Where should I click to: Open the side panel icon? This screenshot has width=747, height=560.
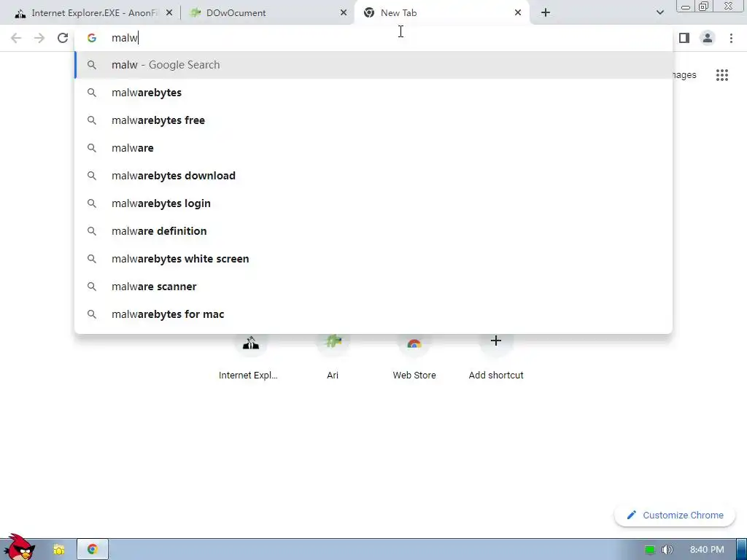[x=684, y=38]
